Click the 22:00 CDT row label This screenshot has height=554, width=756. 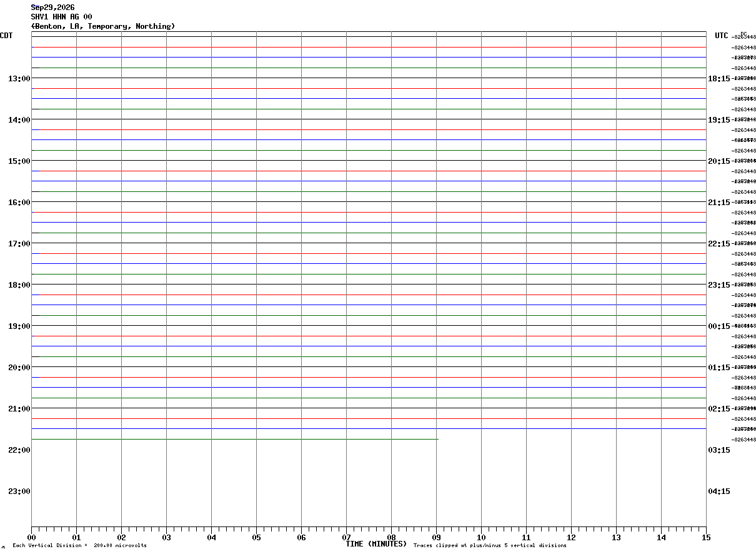19,450
